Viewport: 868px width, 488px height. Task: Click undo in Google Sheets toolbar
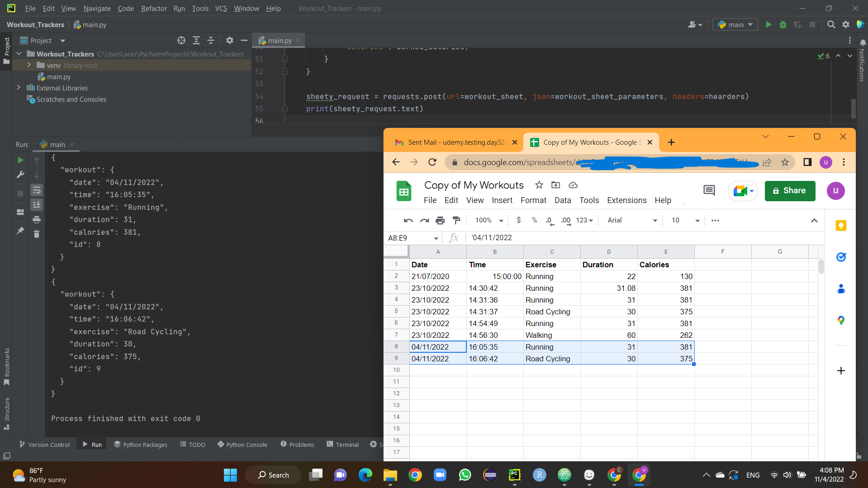coord(408,220)
